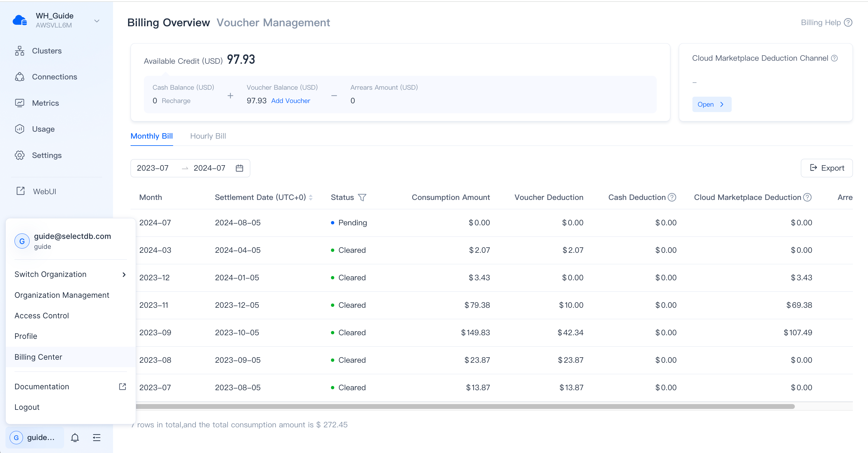The width and height of the screenshot is (868, 453).
Task: Click the Clusters sidebar icon
Action: click(x=20, y=51)
